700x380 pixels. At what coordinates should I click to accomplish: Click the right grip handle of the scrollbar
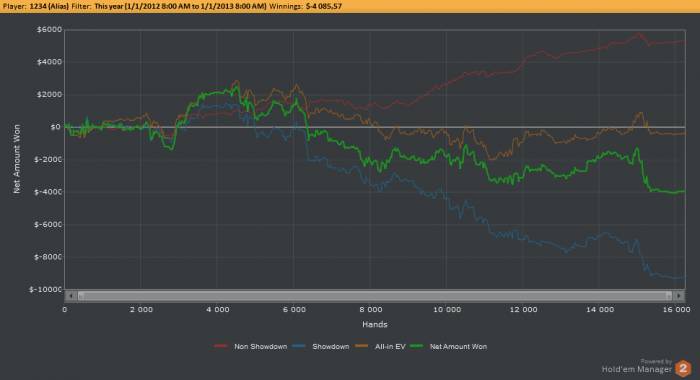pyautogui.click(x=668, y=296)
